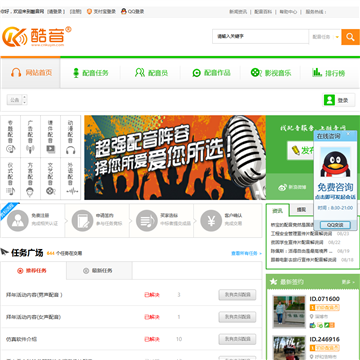
Task: Select the 课件配音 video-play icon category
Action: [50, 136]
